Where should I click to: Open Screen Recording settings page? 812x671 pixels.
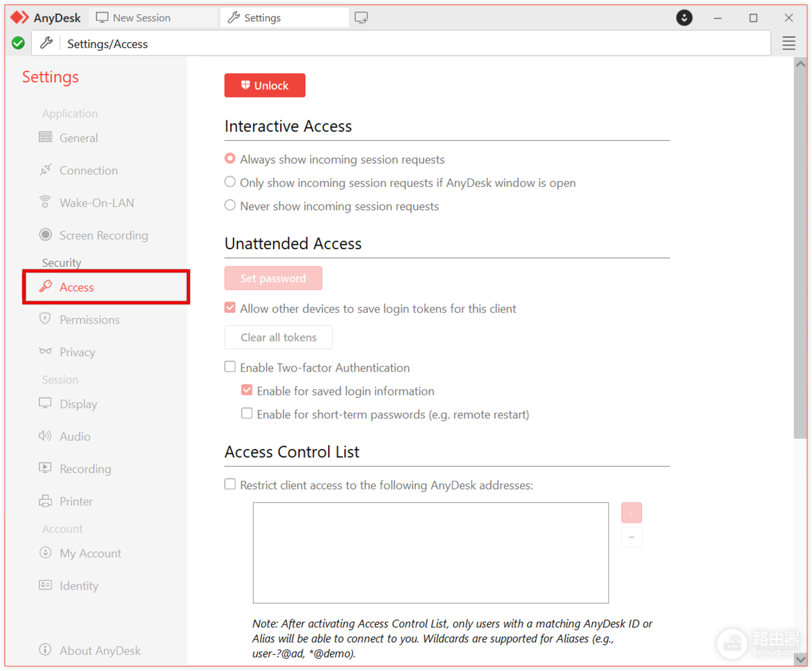click(x=104, y=235)
